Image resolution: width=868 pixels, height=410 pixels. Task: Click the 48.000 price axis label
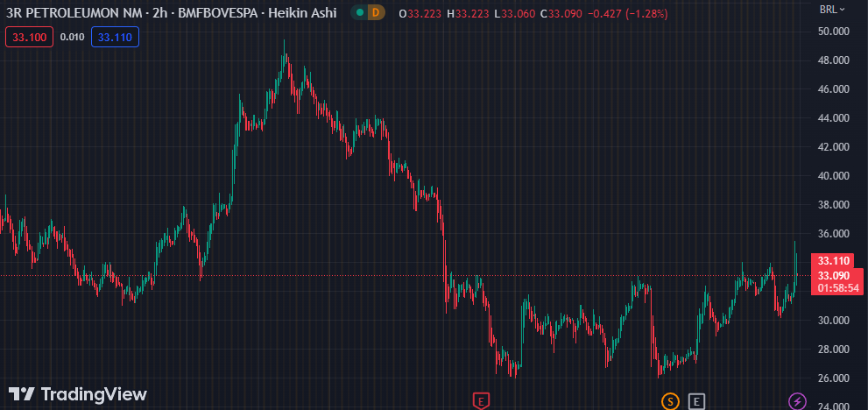click(834, 60)
